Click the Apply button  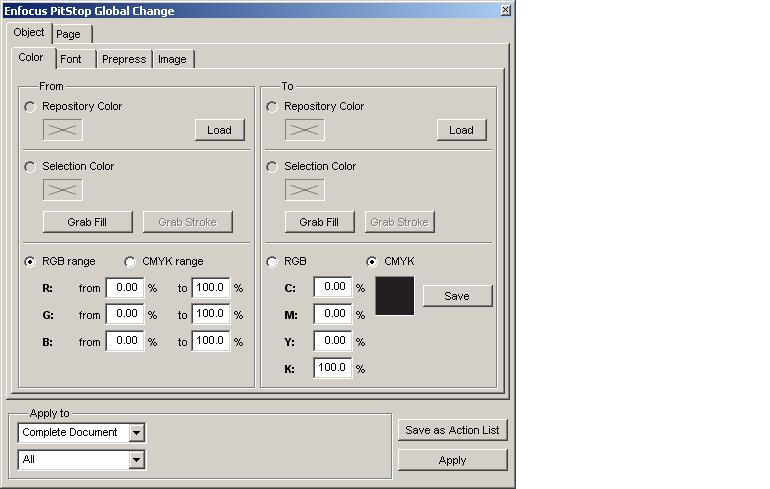pyautogui.click(x=452, y=460)
